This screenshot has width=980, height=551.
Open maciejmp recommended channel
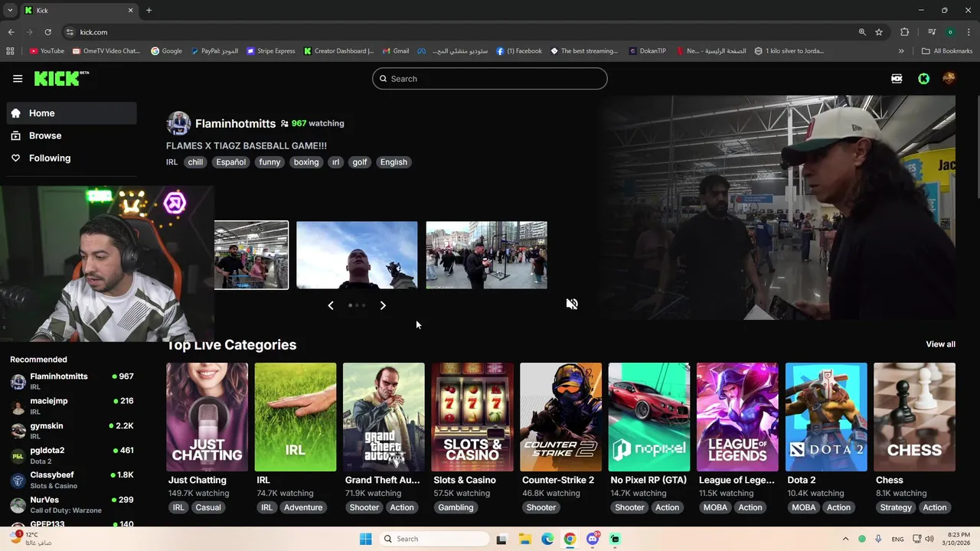click(x=72, y=406)
